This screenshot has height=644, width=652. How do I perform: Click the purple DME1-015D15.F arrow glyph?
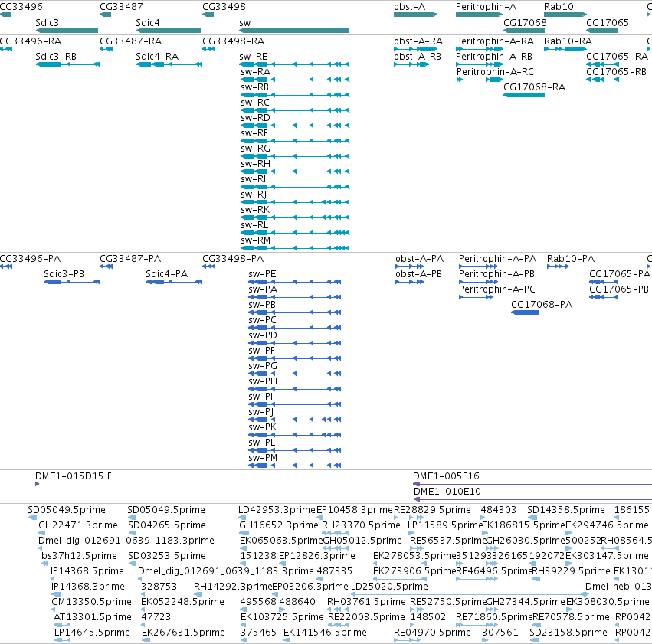pyautogui.click(x=38, y=484)
